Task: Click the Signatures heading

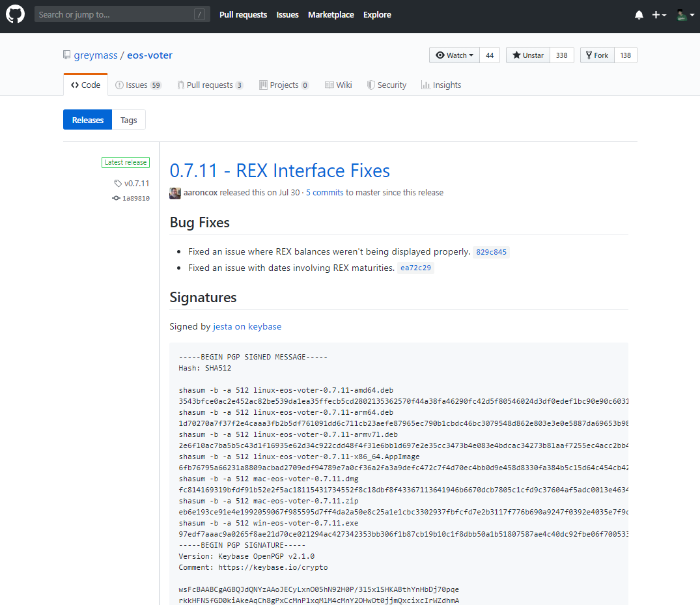Action: click(x=203, y=298)
